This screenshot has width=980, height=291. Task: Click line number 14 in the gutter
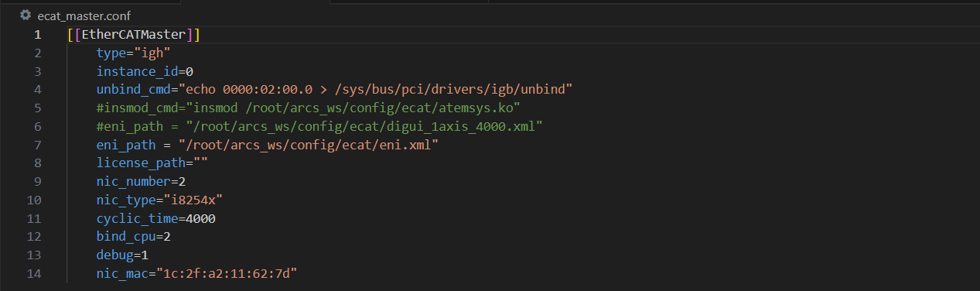pos(34,273)
